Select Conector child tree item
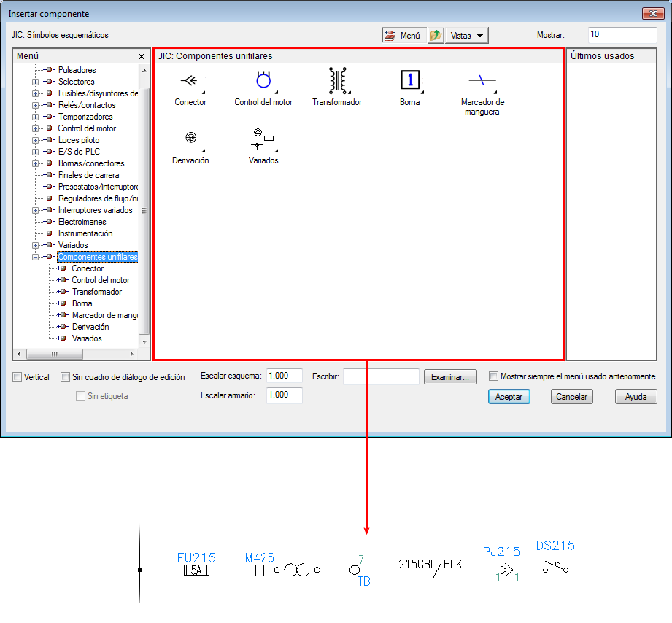The height and width of the screenshot is (623, 672). 88,268
